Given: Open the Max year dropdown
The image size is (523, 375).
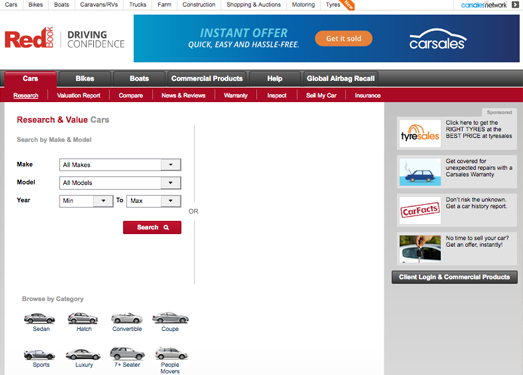Looking at the screenshot, I should point(154,201).
